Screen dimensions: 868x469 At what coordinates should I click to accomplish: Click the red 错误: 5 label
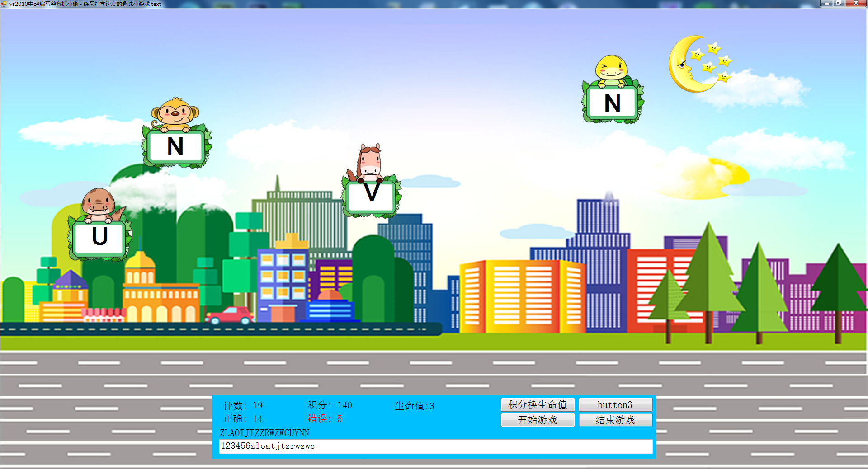[325, 419]
